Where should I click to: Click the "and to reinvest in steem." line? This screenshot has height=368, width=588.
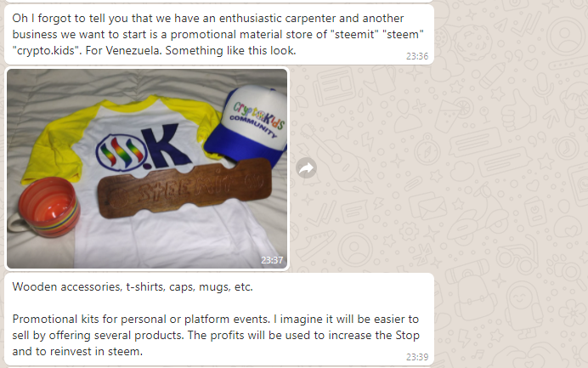(x=77, y=352)
